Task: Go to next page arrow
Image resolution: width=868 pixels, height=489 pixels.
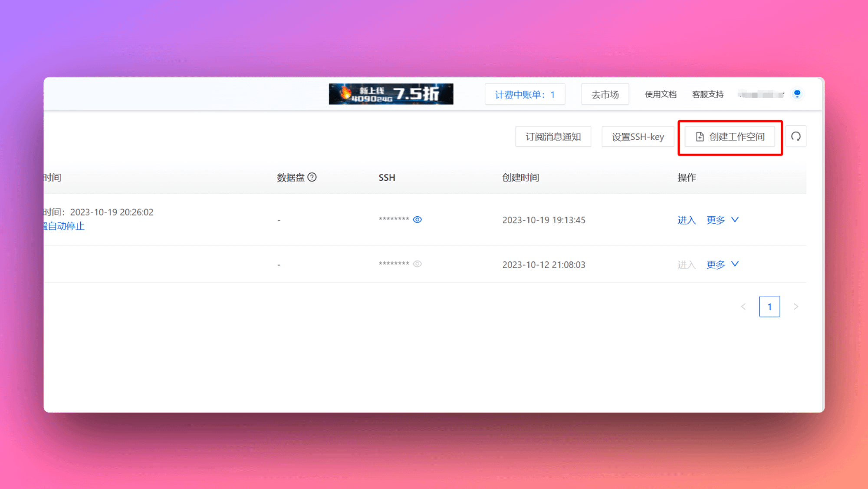Action: 796,307
